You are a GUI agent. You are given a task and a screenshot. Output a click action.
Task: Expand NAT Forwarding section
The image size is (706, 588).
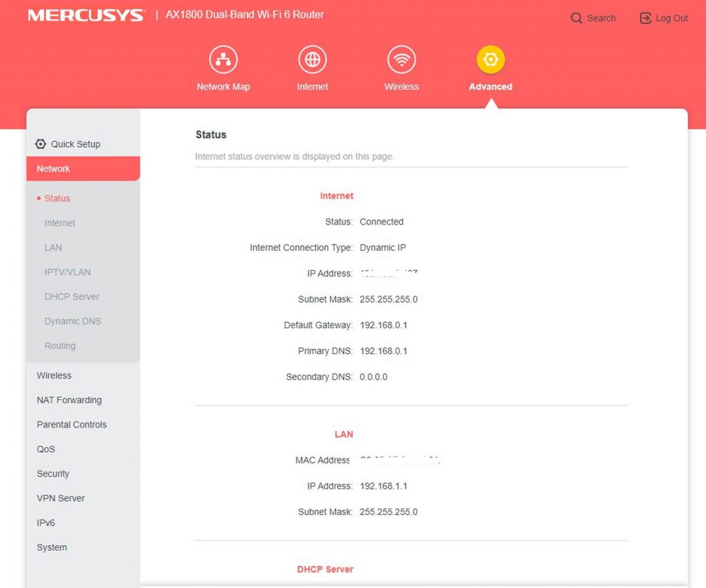(x=70, y=400)
